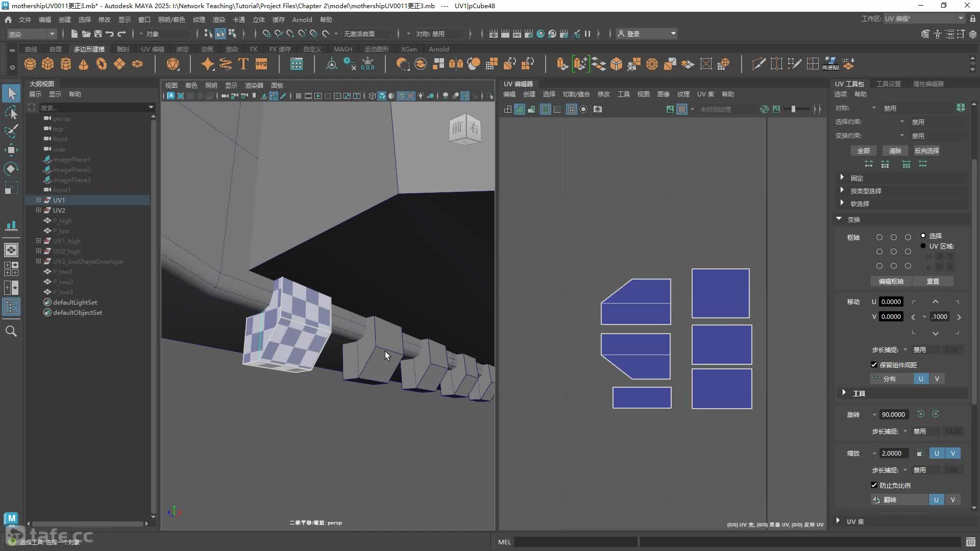Image resolution: width=980 pixels, height=551 pixels.
Task: Click the Content Browser grid icon on the shelf
Action: pos(297,64)
